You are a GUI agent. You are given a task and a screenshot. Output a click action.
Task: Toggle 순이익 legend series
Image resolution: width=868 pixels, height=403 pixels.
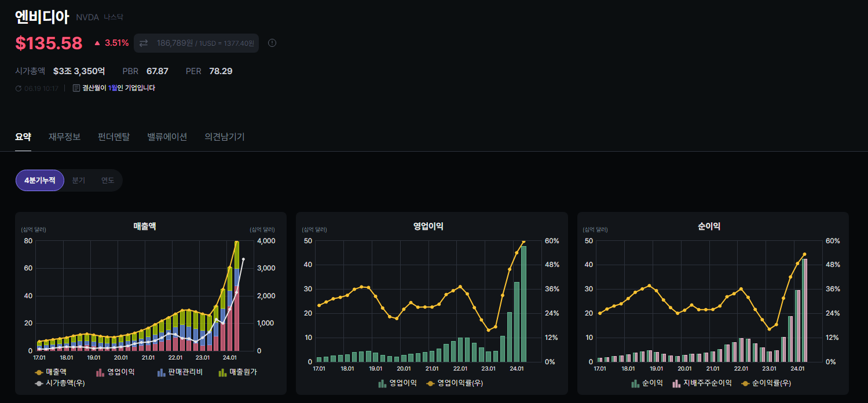(647, 383)
